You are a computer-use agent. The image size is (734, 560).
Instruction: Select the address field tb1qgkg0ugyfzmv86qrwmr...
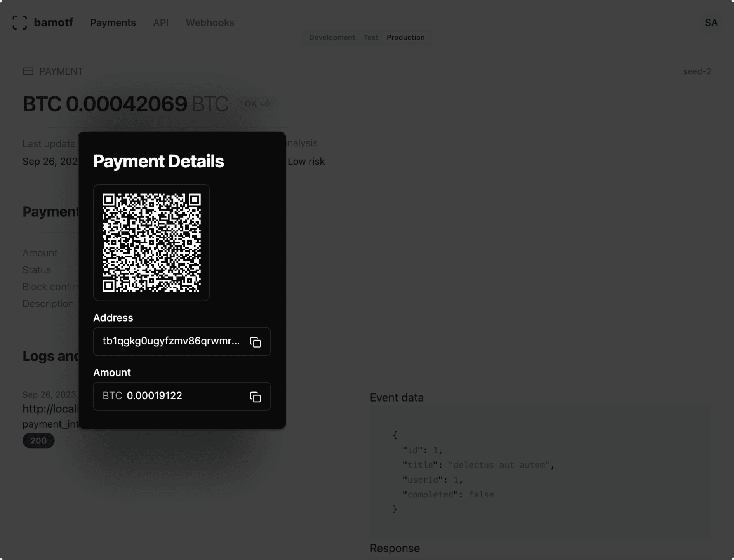(x=182, y=341)
